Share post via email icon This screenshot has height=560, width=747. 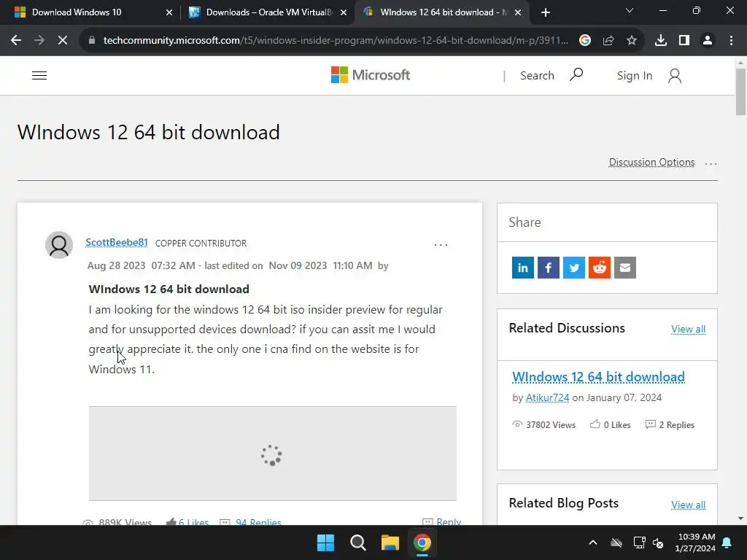click(625, 268)
